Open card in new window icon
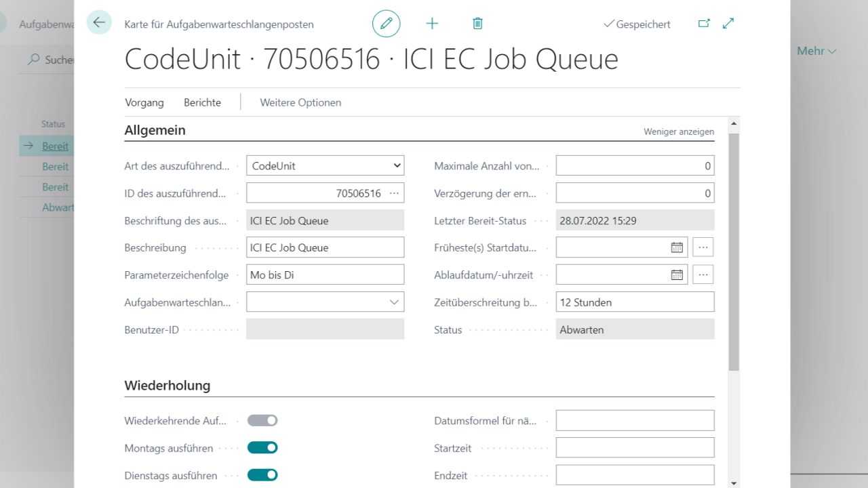The image size is (868, 488). (704, 24)
